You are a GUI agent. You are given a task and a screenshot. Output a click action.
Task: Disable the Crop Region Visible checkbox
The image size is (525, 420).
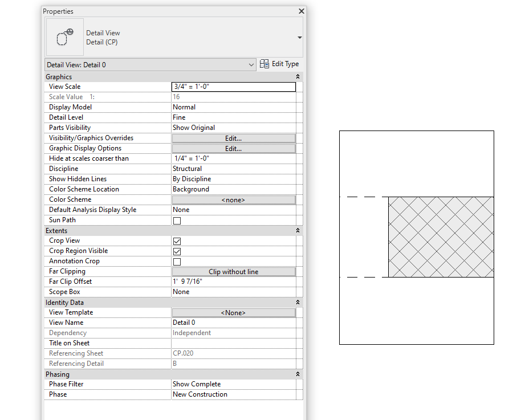(177, 251)
